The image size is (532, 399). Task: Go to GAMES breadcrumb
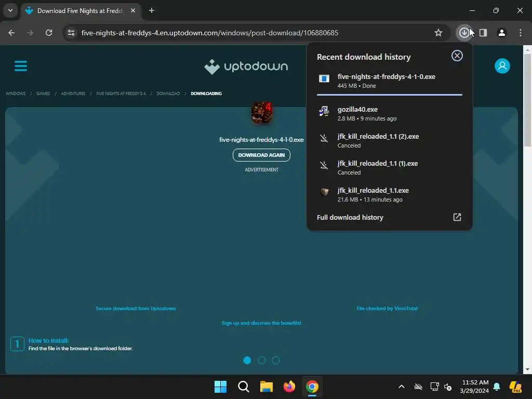point(43,94)
